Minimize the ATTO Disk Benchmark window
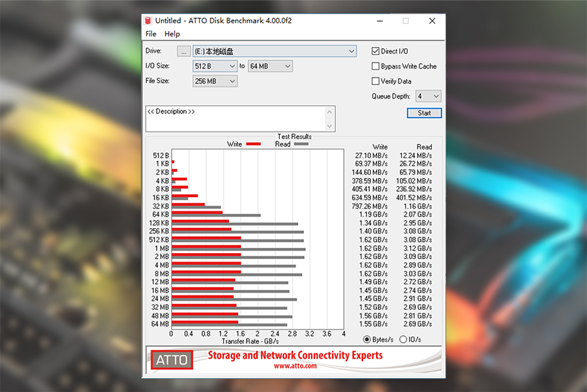 (x=380, y=21)
